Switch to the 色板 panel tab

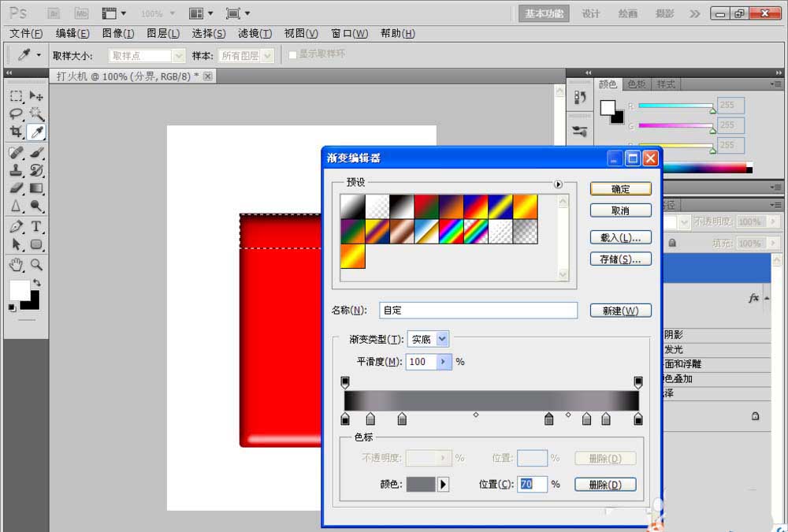tap(636, 84)
